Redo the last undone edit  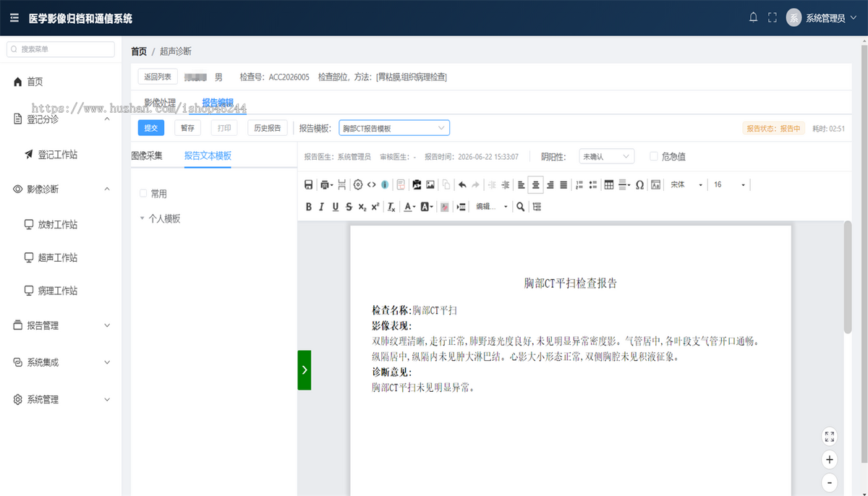(x=475, y=185)
